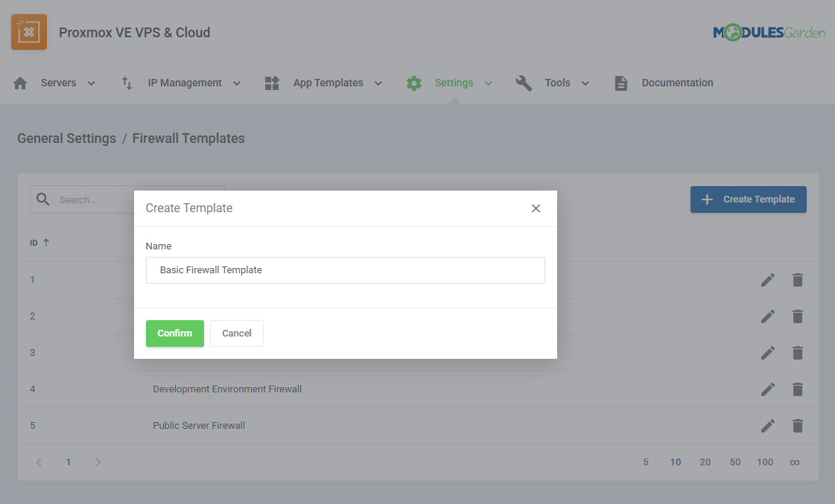Expand the Tools menu chevron
Image resolution: width=835 pixels, height=504 pixels.
click(585, 83)
